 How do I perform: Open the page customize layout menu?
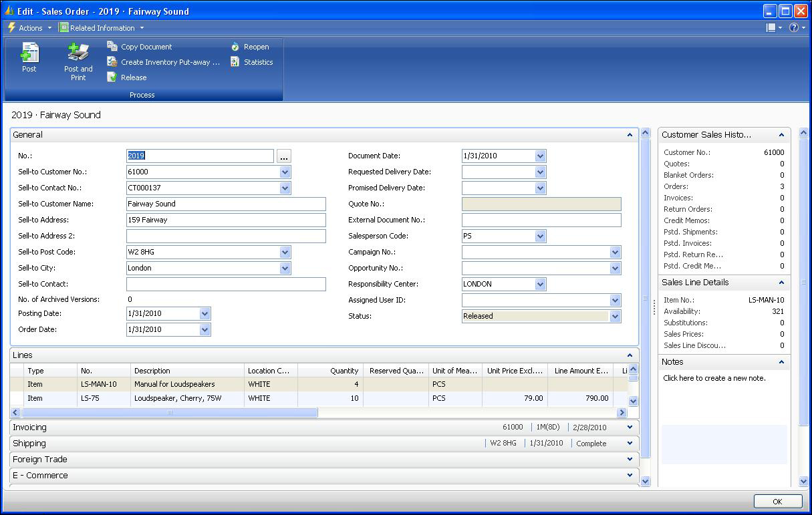[774, 28]
